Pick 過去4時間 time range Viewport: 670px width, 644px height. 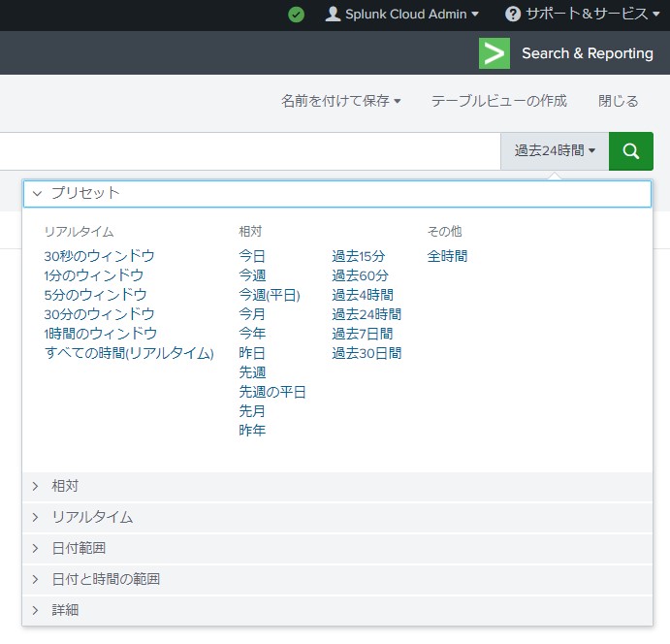[x=363, y=295]
